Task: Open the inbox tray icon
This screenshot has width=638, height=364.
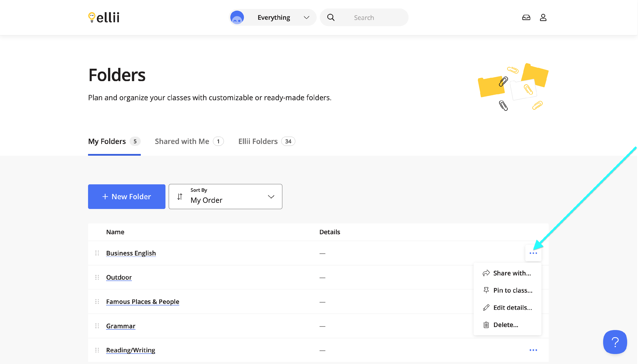Action: tap(526, 17)
